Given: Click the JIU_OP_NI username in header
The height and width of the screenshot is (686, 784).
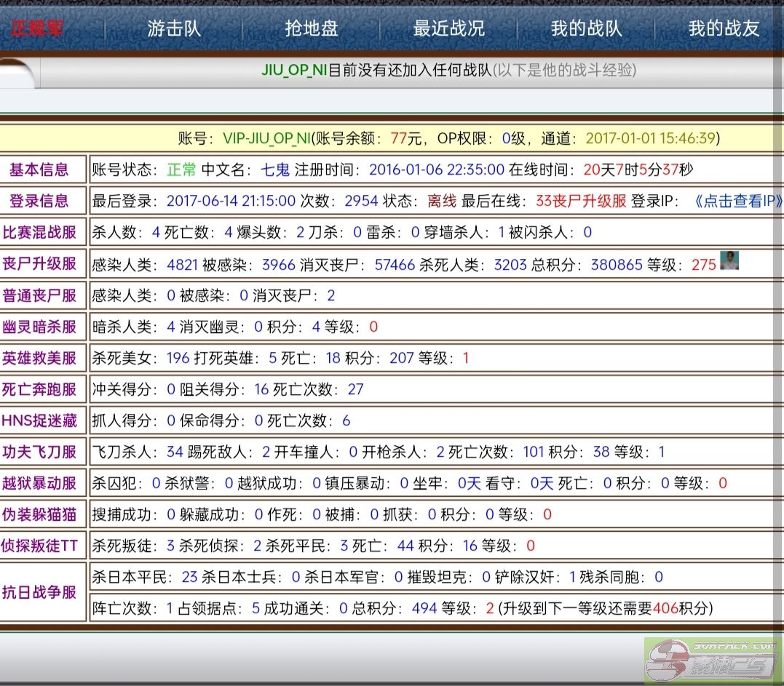Looking at the screenshot, I should click(294, 71).
